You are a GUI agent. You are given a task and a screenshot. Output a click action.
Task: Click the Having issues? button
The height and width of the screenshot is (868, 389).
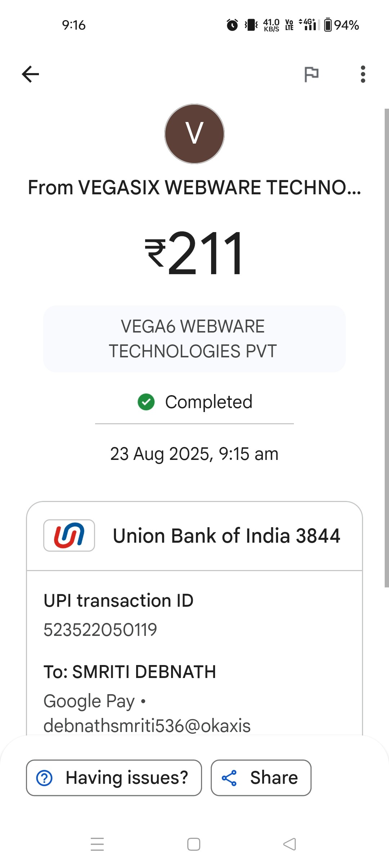click(x=114, y=778)
